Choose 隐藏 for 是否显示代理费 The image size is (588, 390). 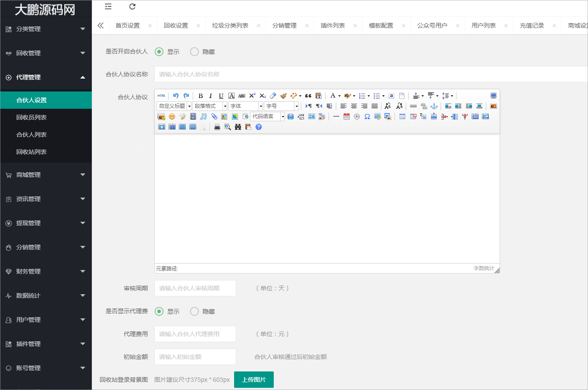pyautogui.click(x=194, y=311)
